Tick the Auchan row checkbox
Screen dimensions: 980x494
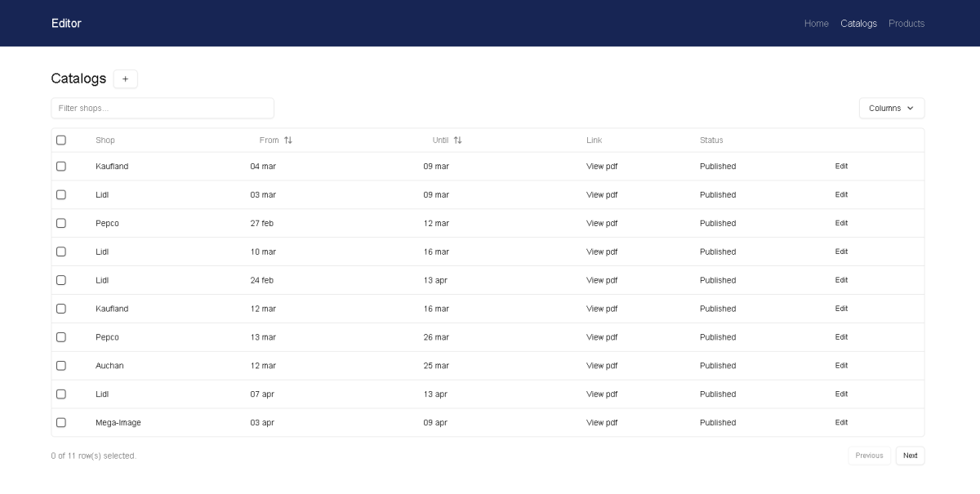(61, 366)
